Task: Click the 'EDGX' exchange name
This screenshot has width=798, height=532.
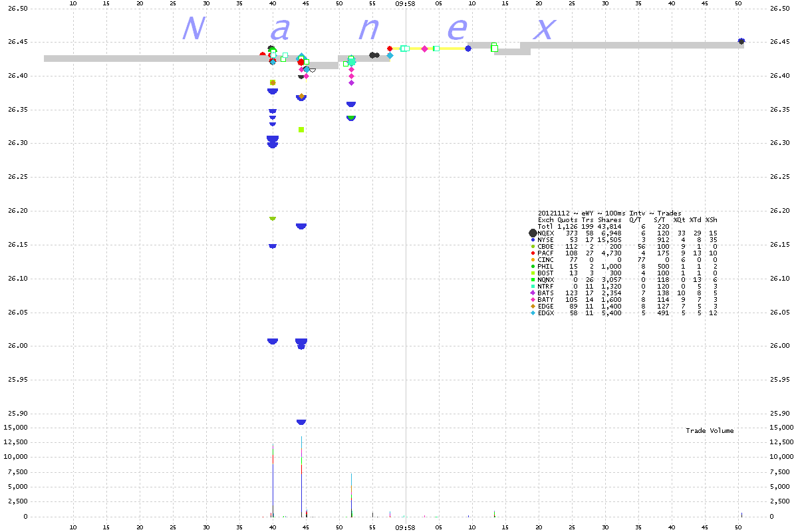Action: point(546,313)
